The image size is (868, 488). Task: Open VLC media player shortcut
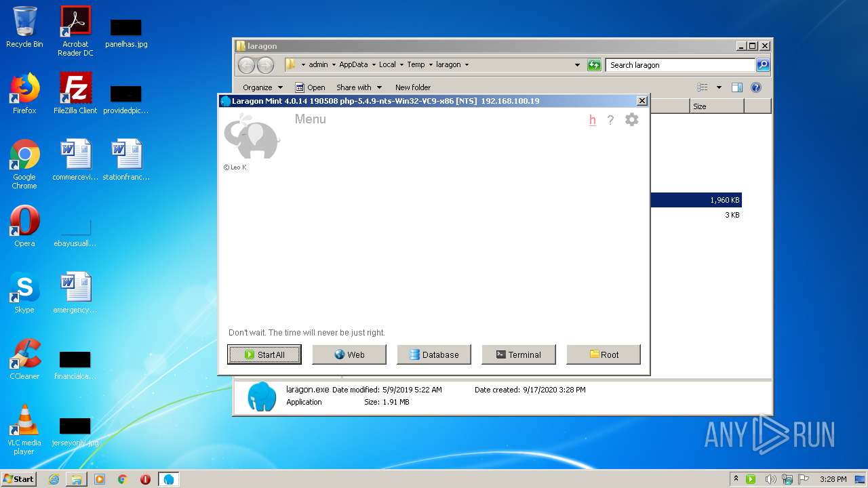[x=24, y=430]
